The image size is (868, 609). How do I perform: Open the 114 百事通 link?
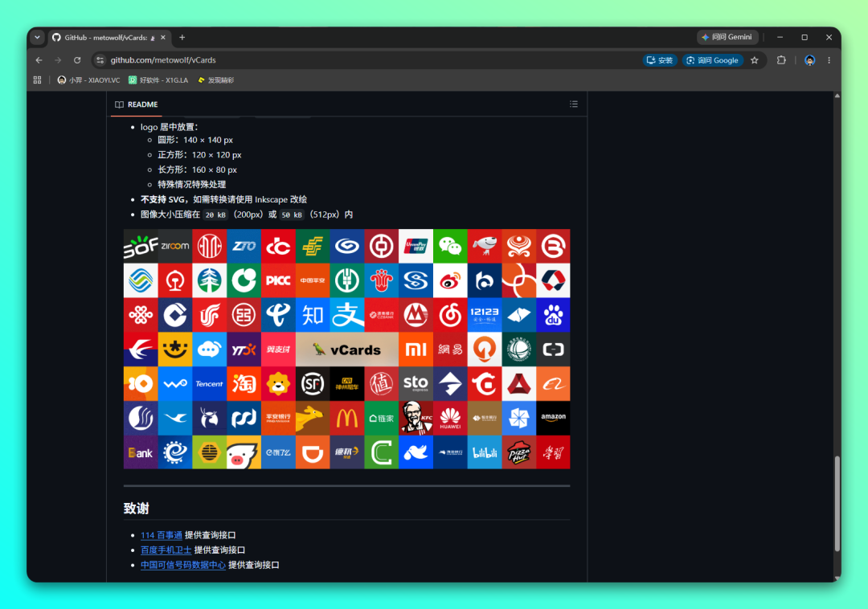pyautogui.click(x=161, y=535)
